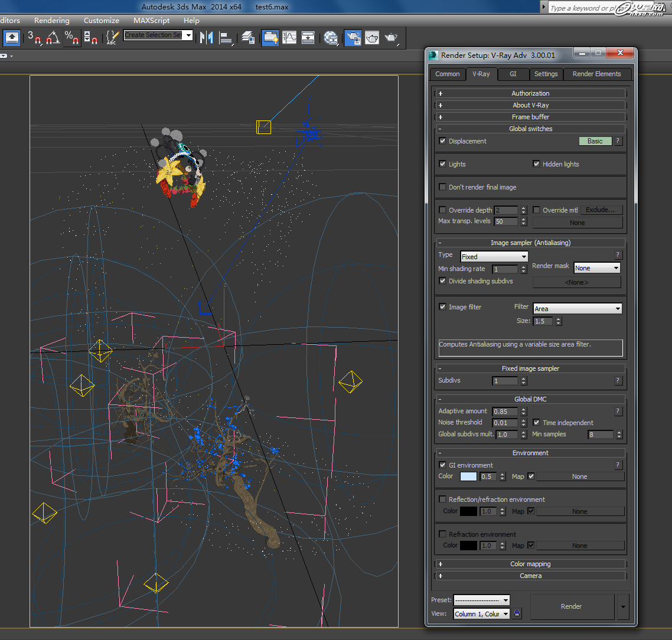Viewport: 672px width, 640px height.
Task: Switch to the Common tab
Action: coord(448,74)
